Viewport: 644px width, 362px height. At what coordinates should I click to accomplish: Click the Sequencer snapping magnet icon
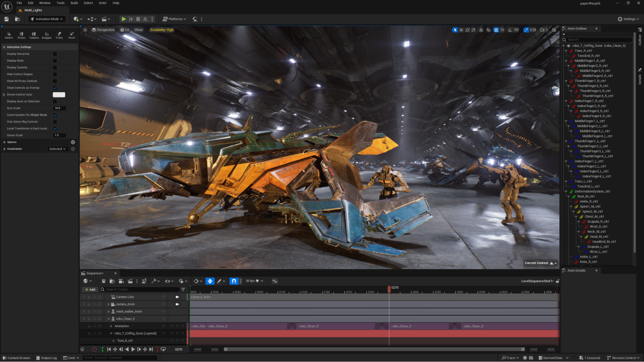[x=234, y=281]
